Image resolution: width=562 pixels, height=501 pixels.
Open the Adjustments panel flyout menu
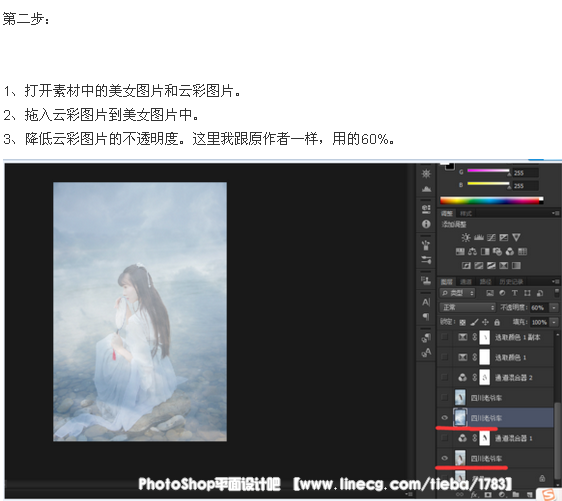pyautogui.click(x=556, y=213)
